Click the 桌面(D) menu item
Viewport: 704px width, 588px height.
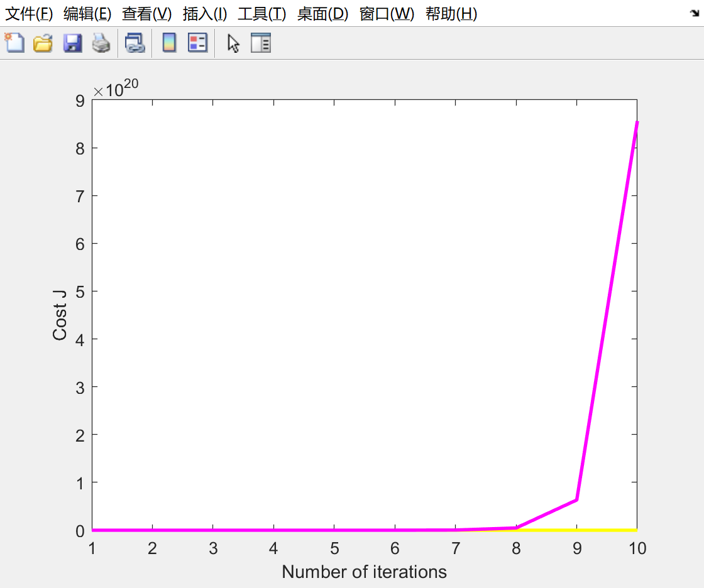(x=322, y=14)
